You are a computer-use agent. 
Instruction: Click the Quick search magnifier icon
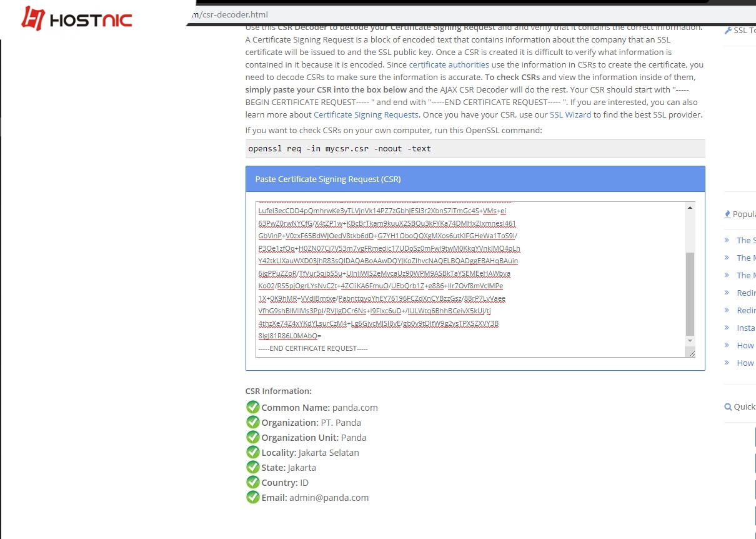[727, 406]
